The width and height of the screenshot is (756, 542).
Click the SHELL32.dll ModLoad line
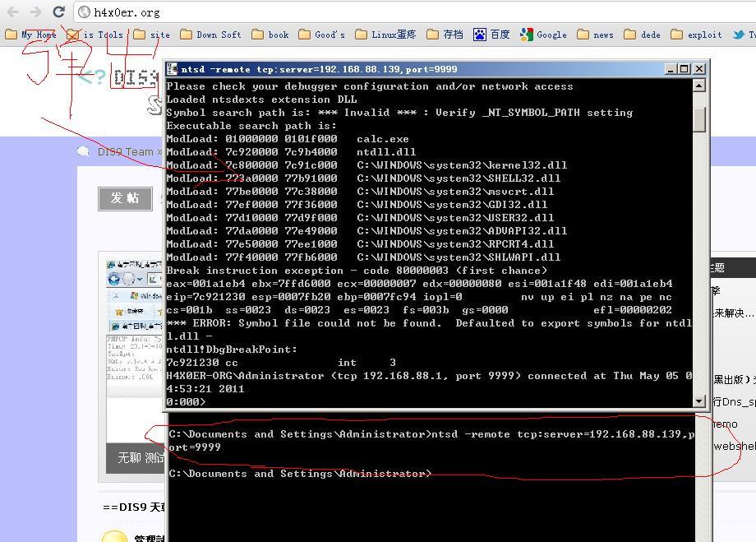point(363,178)
